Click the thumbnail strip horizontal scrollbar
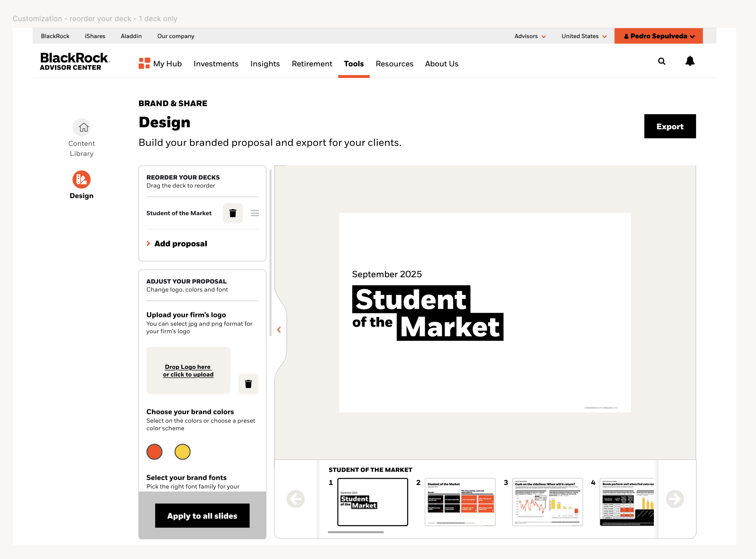756x559 pixels. (x=356, y=532)
